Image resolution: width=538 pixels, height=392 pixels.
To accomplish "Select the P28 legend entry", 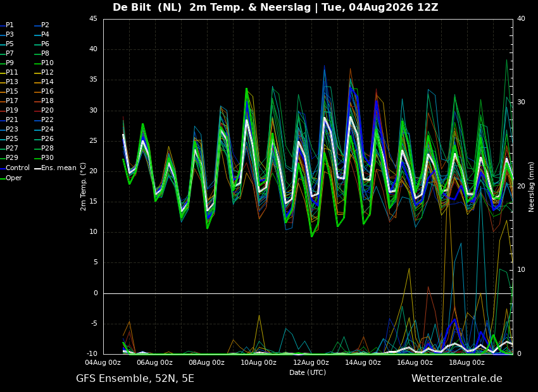I will [44, 149].
